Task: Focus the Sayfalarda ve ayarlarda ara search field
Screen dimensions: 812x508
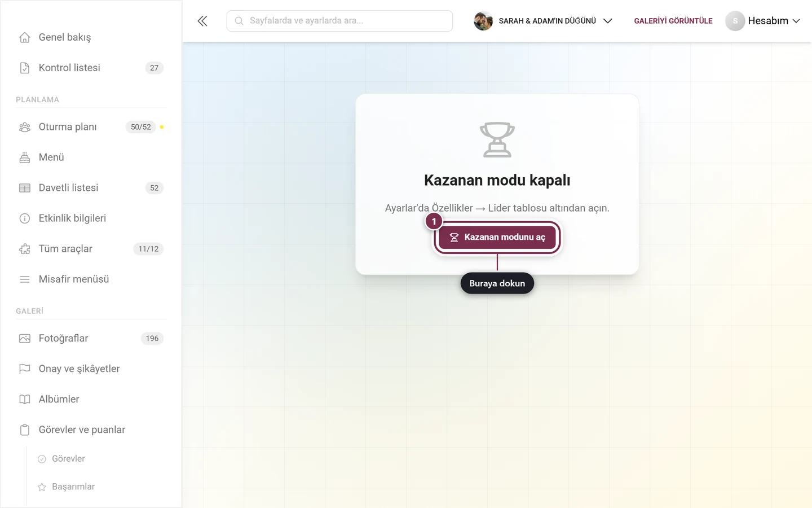Action: click(x=339, y=21)
